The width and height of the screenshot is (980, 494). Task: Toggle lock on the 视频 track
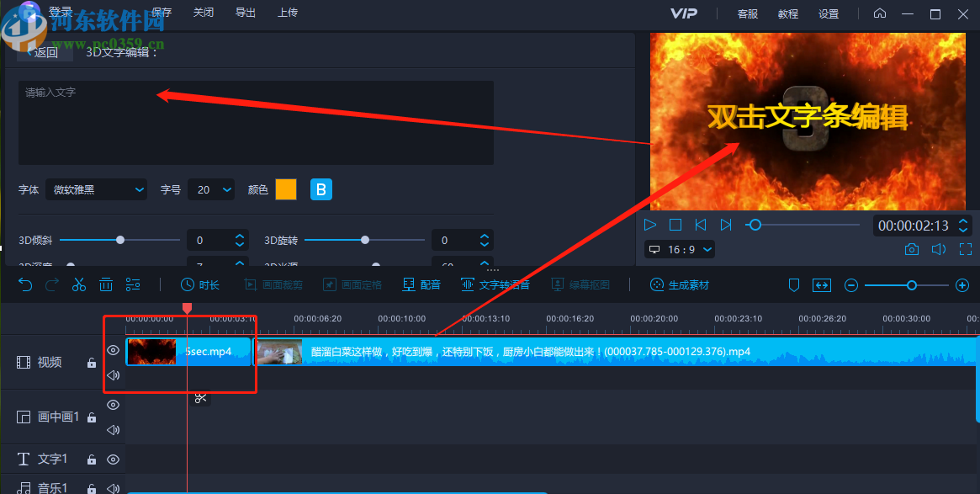point(91,363)
